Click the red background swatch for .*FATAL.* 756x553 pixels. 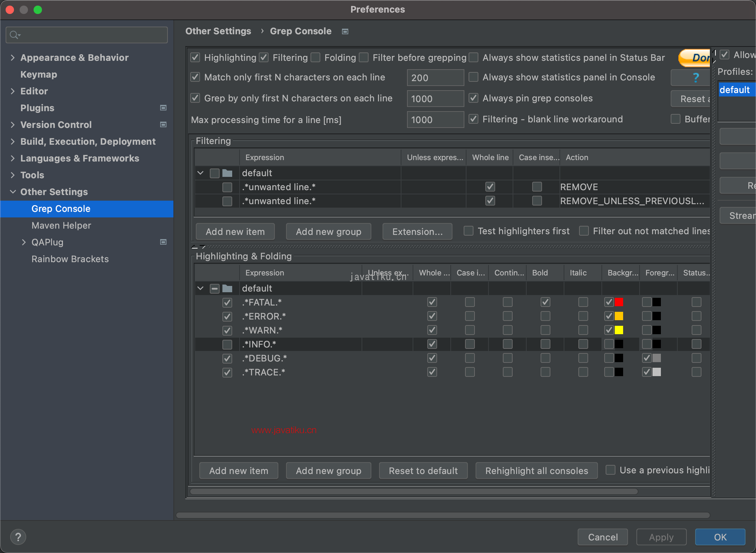point(619,302)
